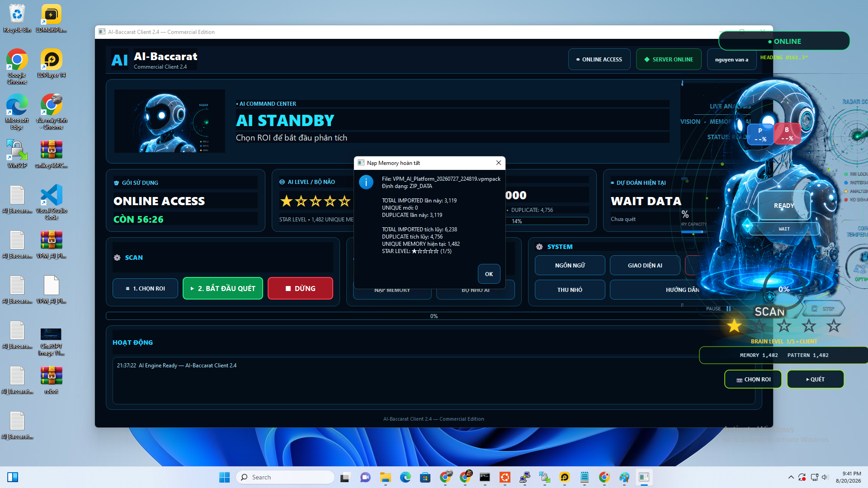
Task: Show hidden icons in the system tray
Action: point(791,477)
